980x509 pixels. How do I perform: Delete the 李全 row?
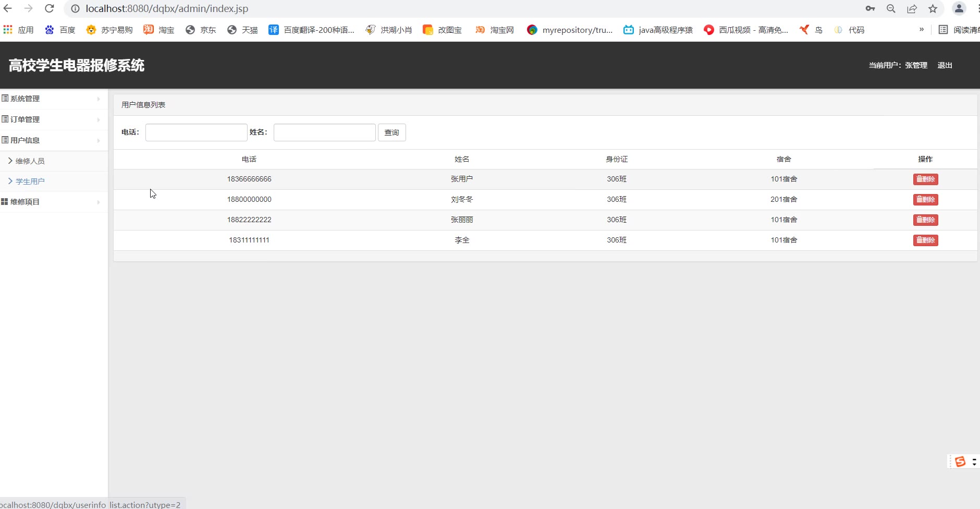point(925,240)
